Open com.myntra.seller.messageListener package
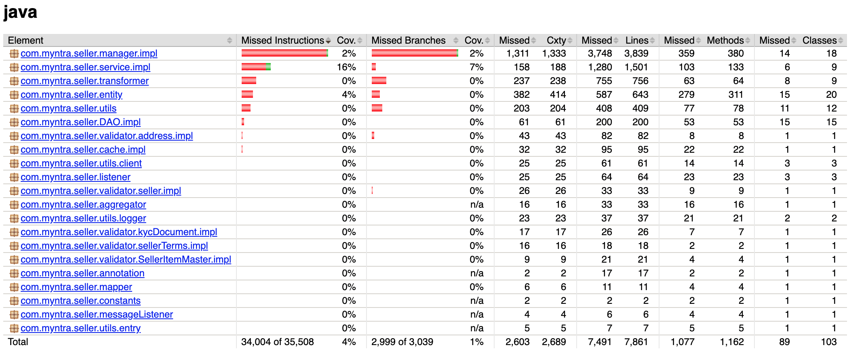The height and width of the screenshot is (358, 868). tap(97, 314)
